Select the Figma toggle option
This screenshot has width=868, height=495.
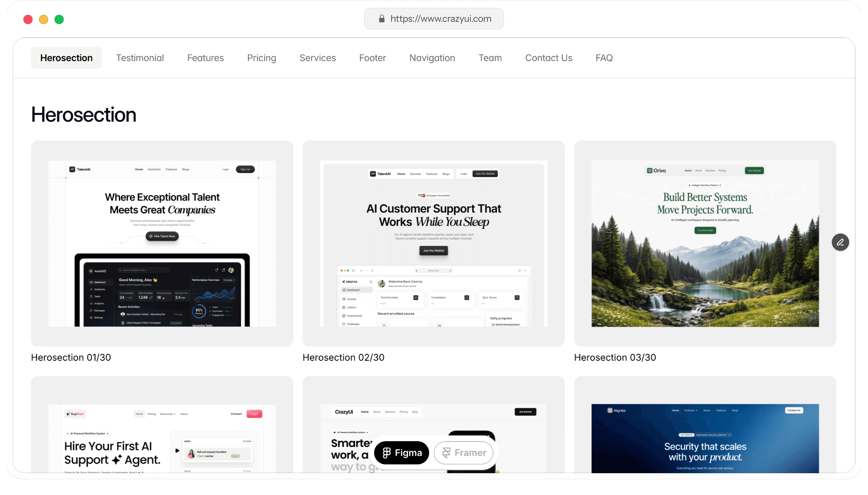pyautogui.click(x=402, y=452)
